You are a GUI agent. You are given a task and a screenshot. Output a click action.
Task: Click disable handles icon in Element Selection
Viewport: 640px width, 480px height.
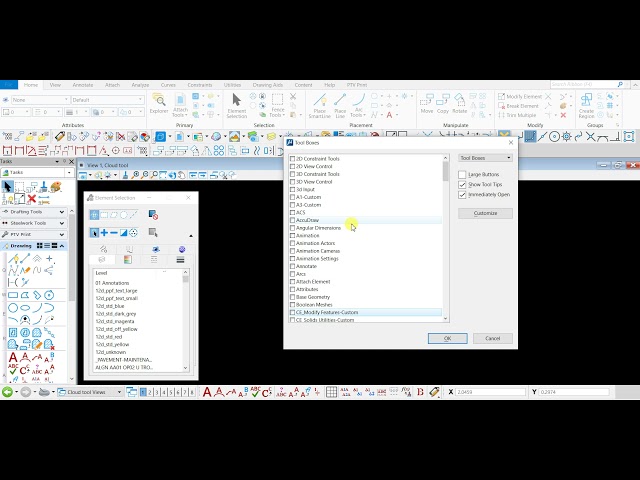(x=153, y=215)
